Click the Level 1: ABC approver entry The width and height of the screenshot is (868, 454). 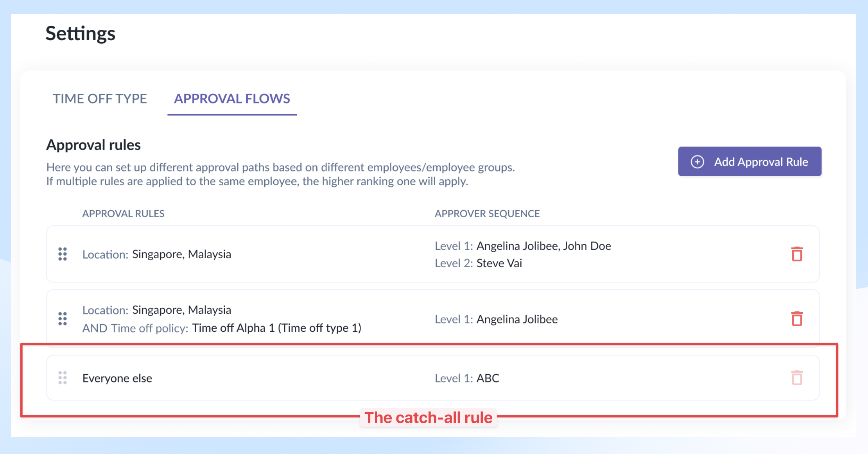point(467,378)
